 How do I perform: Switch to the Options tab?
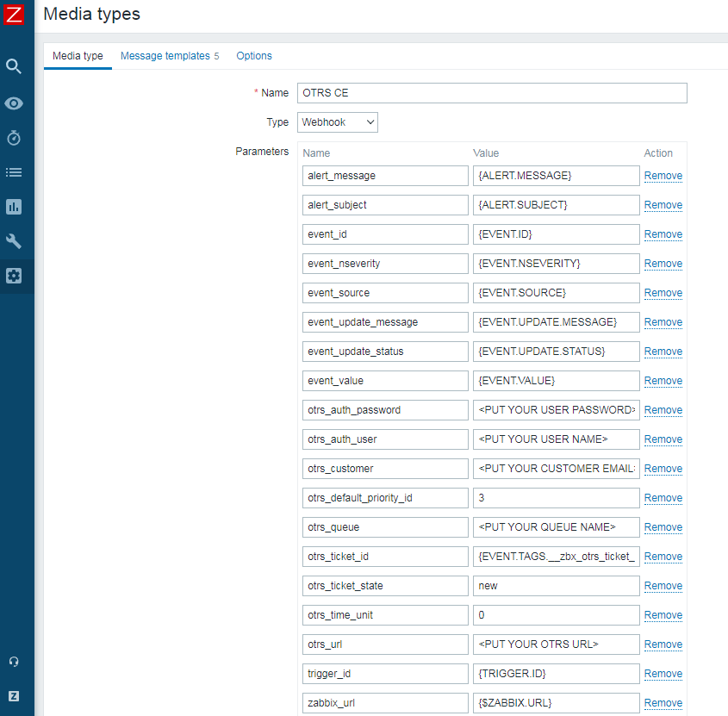(254, 56)
